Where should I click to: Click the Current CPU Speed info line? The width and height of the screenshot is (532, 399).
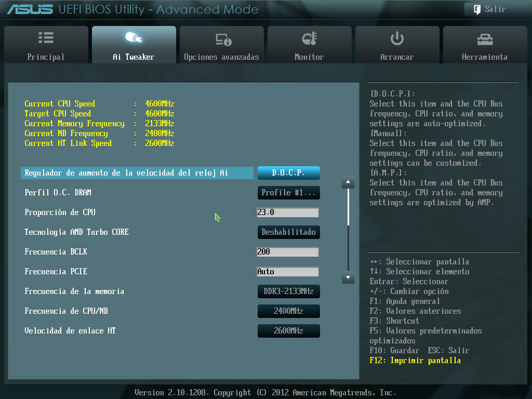[x=99, y=104]
